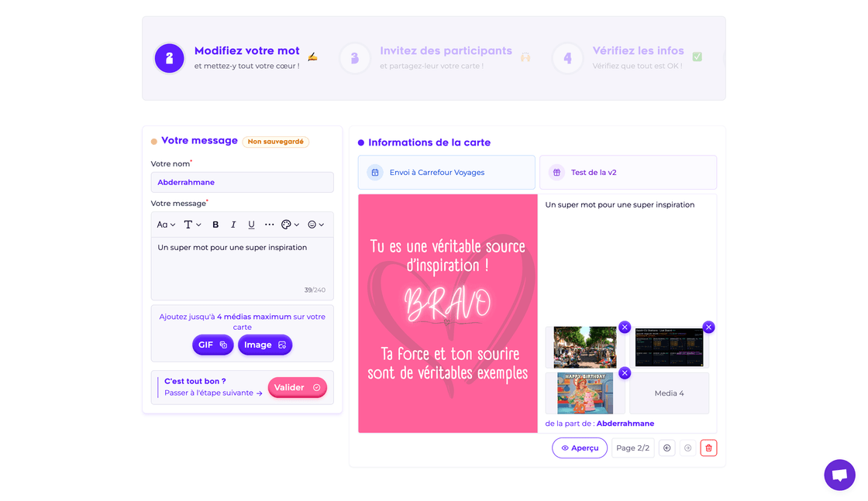868x501 pixels.
Task: Open the color palette picker in the toolbar
Action: pyautogui.click(x=285, y=224)
